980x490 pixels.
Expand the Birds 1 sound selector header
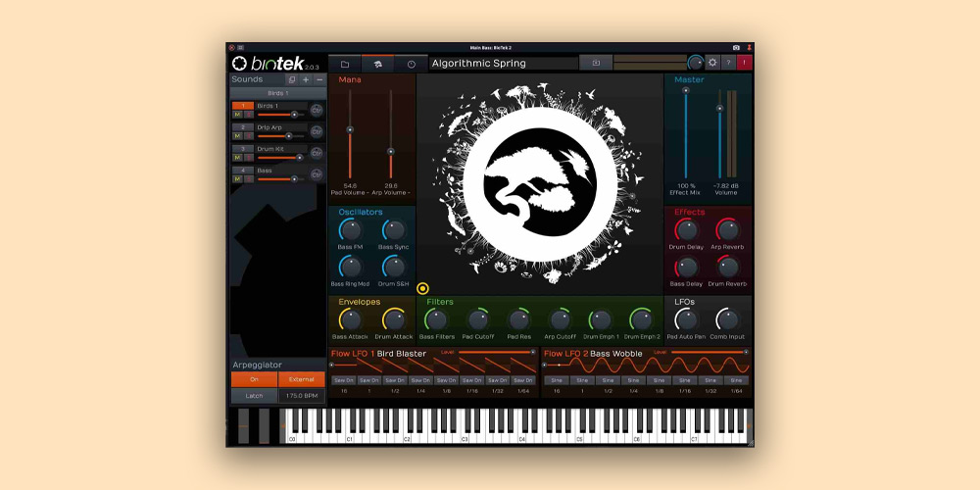(278, 93)
